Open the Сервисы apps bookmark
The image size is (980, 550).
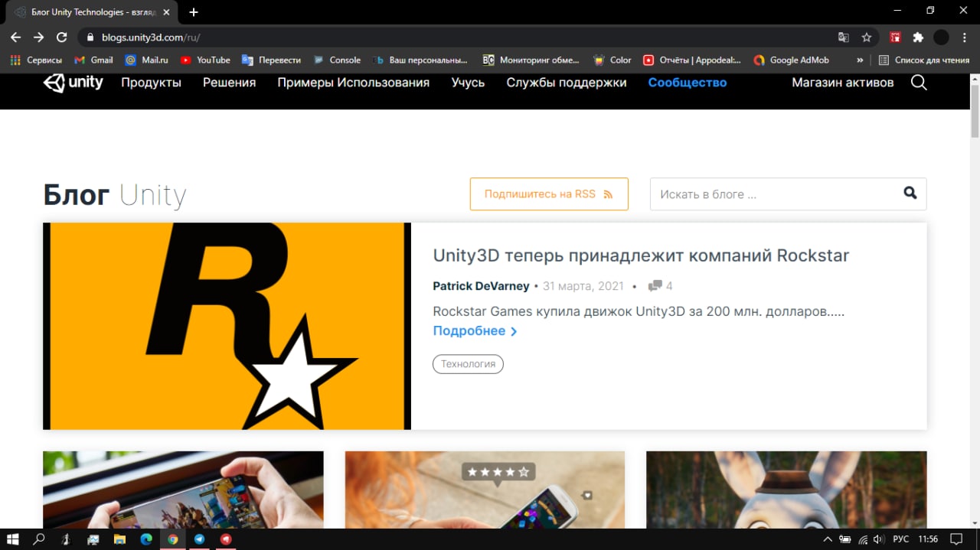pos(36,60)
